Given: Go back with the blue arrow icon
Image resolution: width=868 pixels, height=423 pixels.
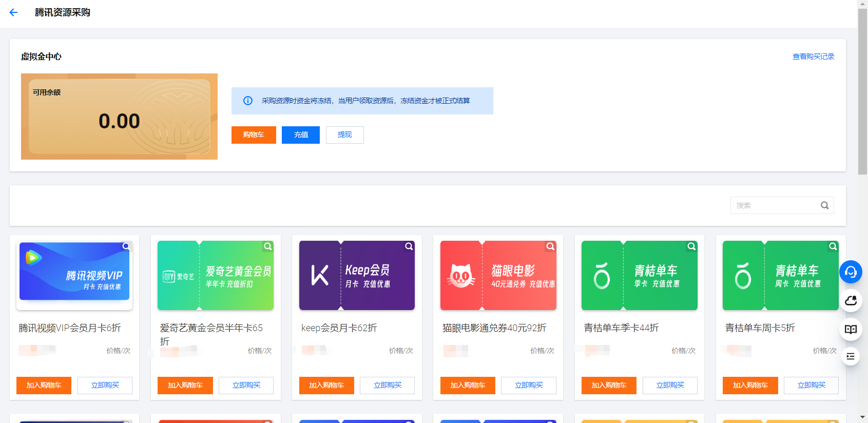Looking at the screenshot, I should point(13,12).
